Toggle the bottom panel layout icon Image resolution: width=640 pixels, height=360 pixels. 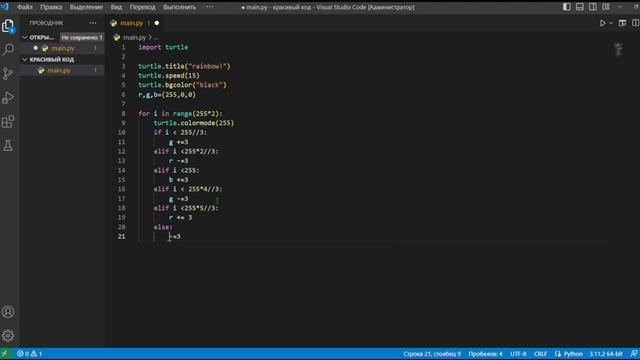coord(580,7)
